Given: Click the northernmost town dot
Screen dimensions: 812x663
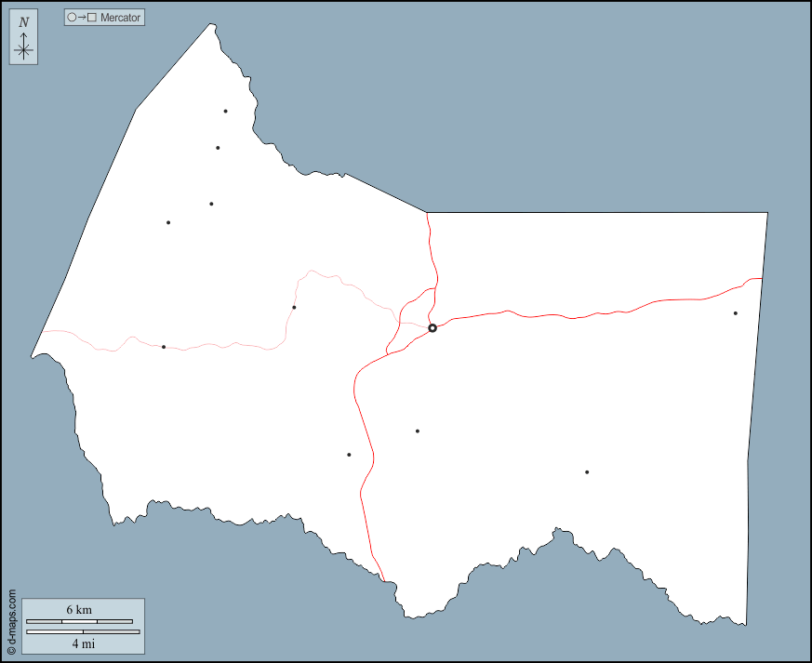Looking at the screenshot, I should [x=225, y=112].
